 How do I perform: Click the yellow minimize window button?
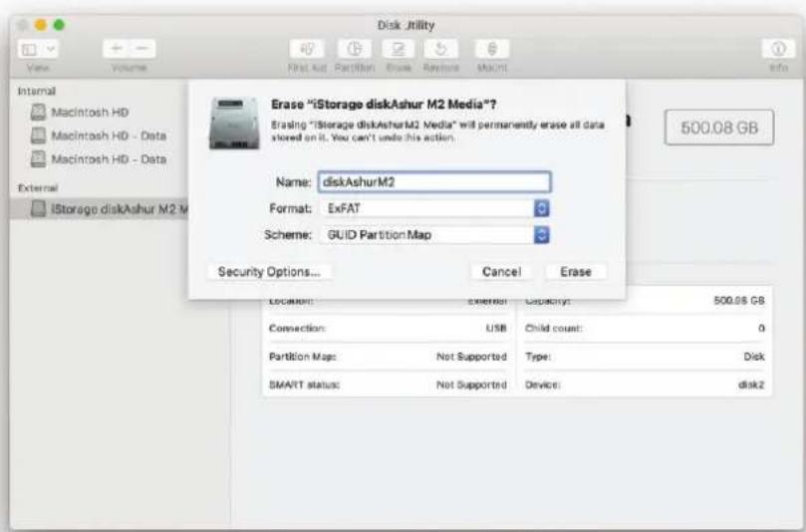pyautogui.click(x=41, y=25)
